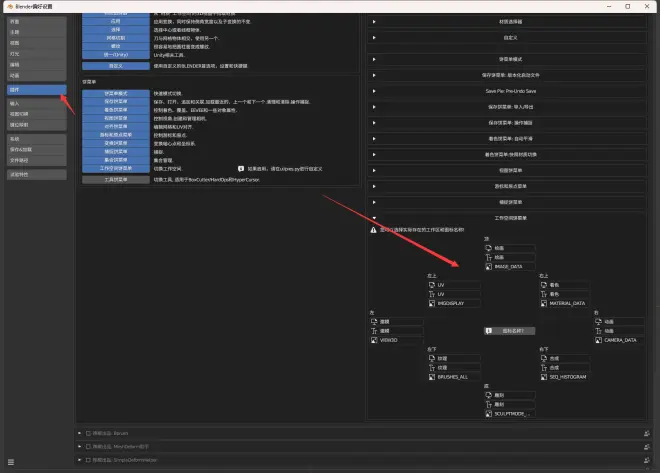
Task: Click the monitor icon in the 右上 group
Action: [x=544, y=285]
